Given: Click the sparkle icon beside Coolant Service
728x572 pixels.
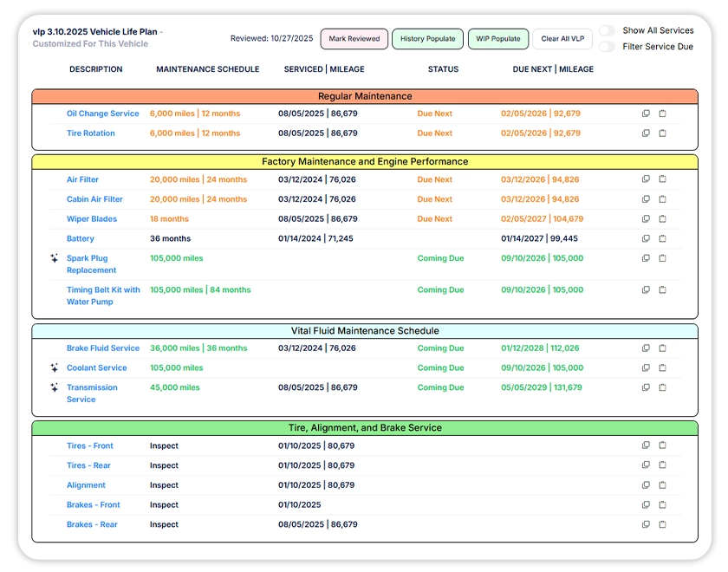Looking at the screenshot, I should [x=54, y=368].
